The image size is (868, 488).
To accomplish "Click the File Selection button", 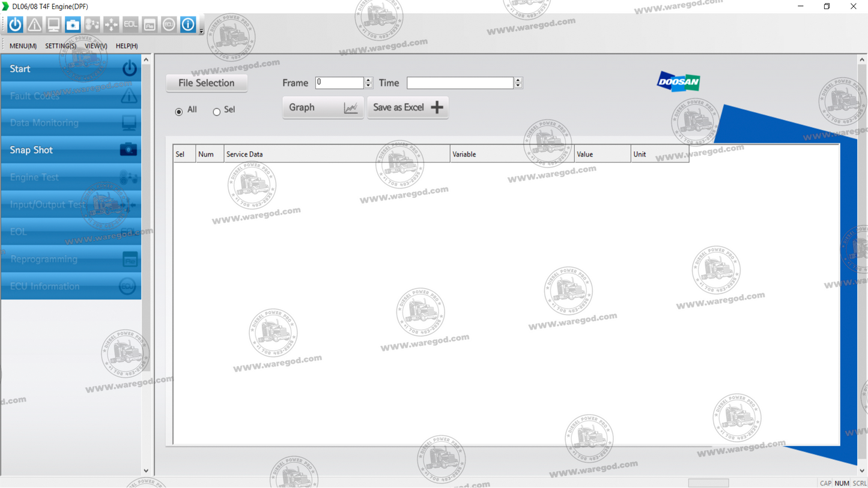I will click(x=207, y=83).
